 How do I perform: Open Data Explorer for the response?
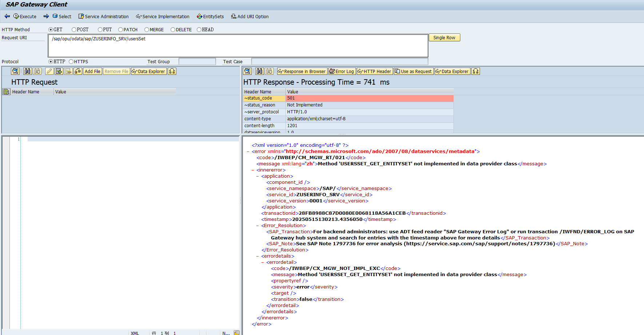tap(452, 71)
